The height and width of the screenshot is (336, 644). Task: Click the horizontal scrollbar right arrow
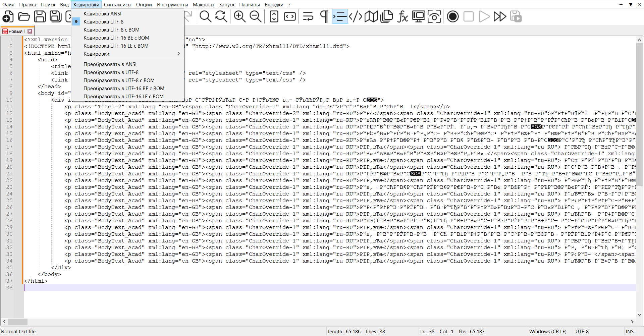click(632, 322)
